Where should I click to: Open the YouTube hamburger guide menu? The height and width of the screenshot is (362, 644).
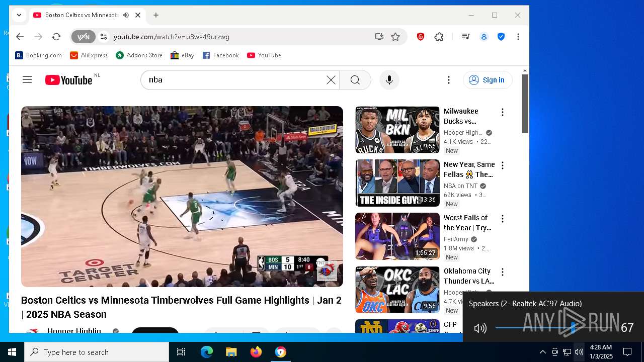27,80
